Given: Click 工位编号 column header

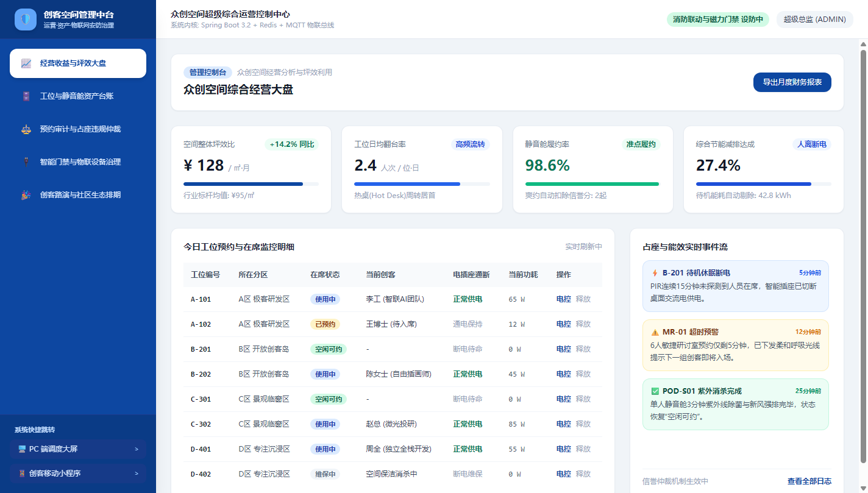Looking at the screenshot, I should pyautogui.click(x=205, y=275).
